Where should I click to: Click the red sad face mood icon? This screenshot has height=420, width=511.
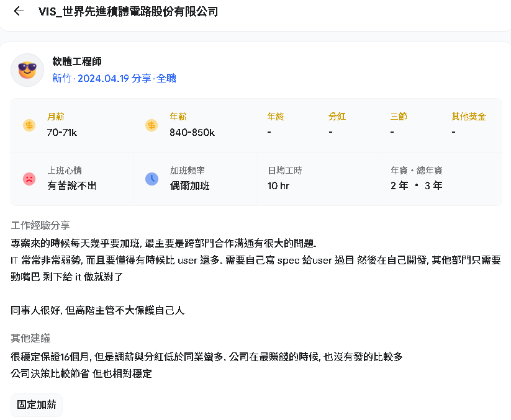29,179
